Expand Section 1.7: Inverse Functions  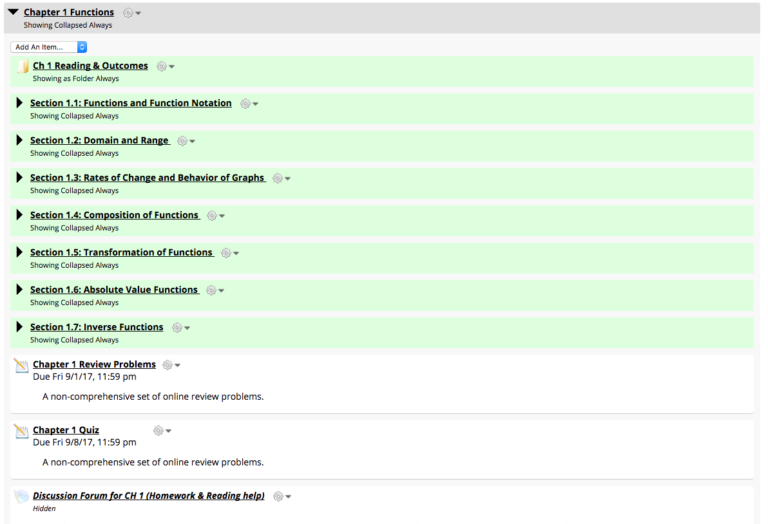pyautogui.click(x=19, y=327)
